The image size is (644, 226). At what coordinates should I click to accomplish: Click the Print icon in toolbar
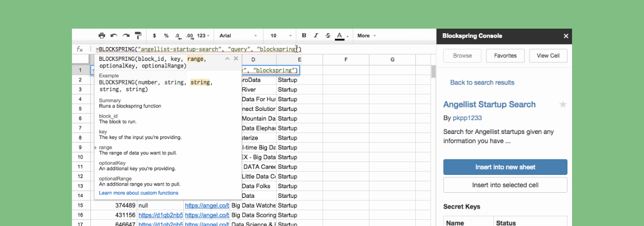[102, 36]
